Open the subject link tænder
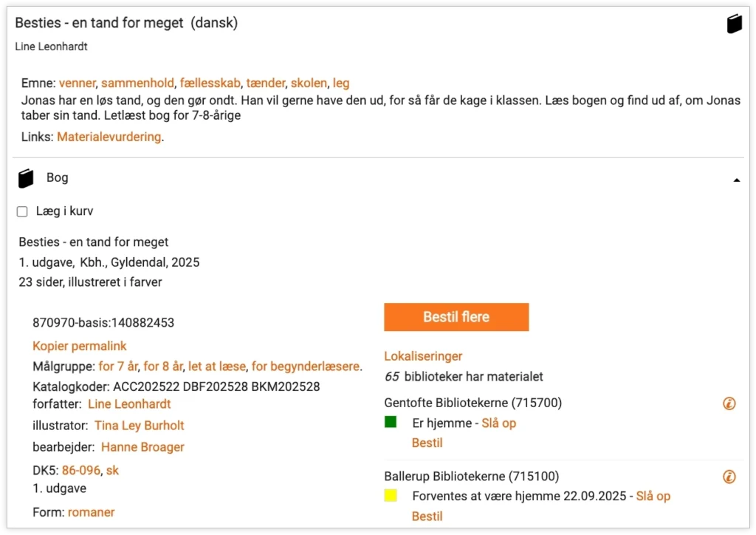 pos(265,83)
